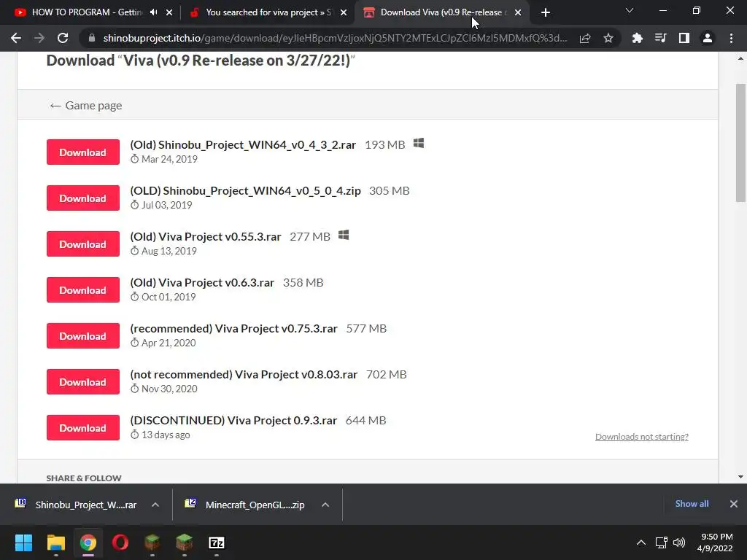Download Shinobu_Project_WIN64_v0_5_0_4.zip
747x560 pixels.
[x=83, y=198]
